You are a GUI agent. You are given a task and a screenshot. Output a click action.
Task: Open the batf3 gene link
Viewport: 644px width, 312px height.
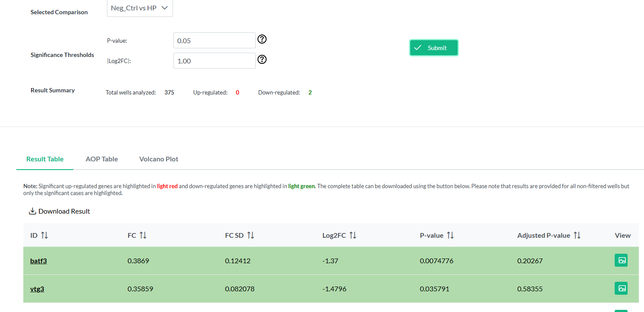tap(38, 261)
